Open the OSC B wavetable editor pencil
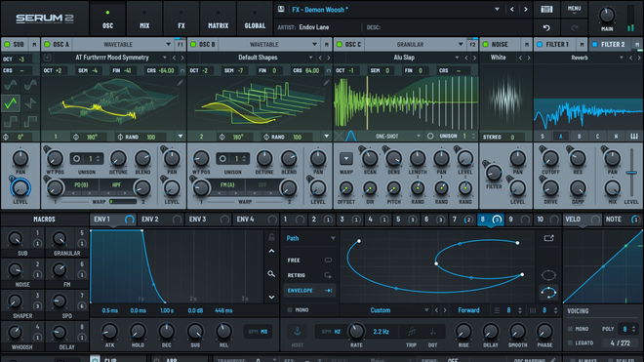 (x=326, y=83)
